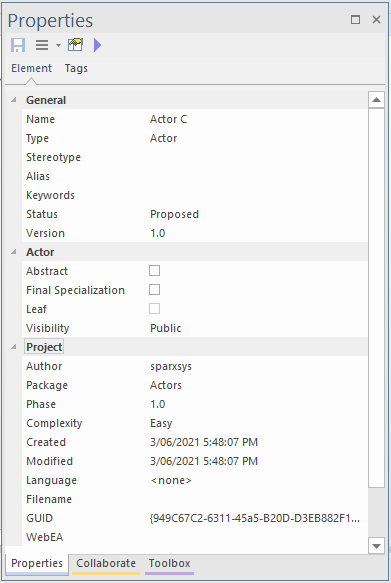The image size is (391, 583).
Task: Click the purple arrow icon in toolbar
Action: tap(97, 45)
